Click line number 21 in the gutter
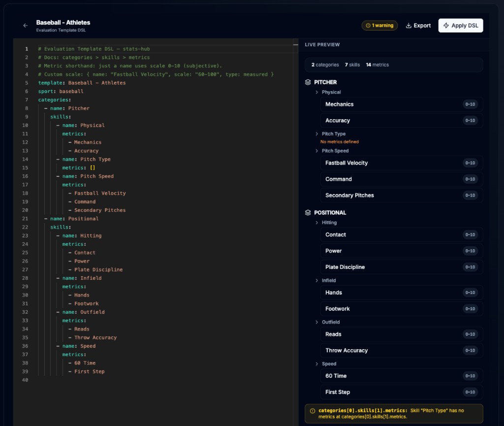Screen dimensions: 504x426 (x=25, y=219)
